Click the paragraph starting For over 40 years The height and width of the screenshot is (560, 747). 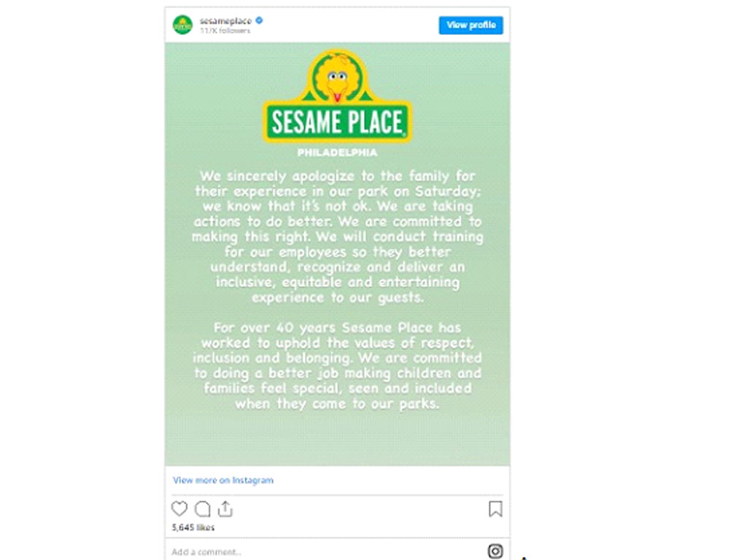pyautogui.click(x=337, y=365)
